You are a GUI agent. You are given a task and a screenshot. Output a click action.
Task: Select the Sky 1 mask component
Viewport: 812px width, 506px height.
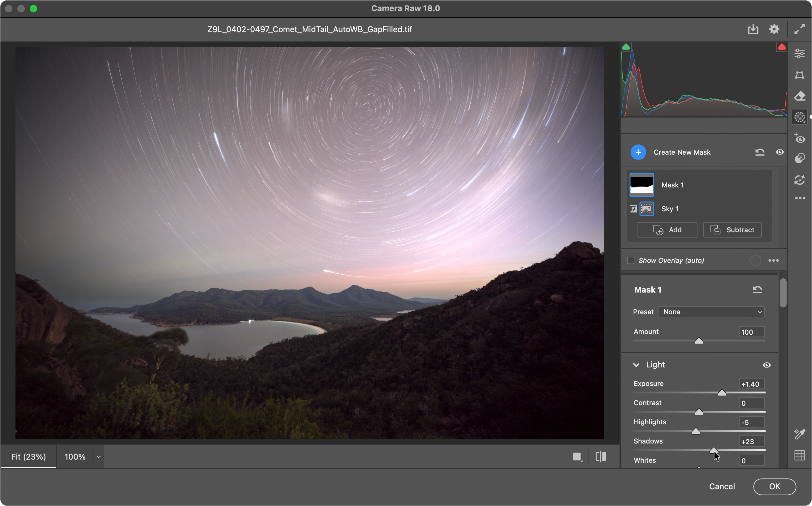(670, 209)
